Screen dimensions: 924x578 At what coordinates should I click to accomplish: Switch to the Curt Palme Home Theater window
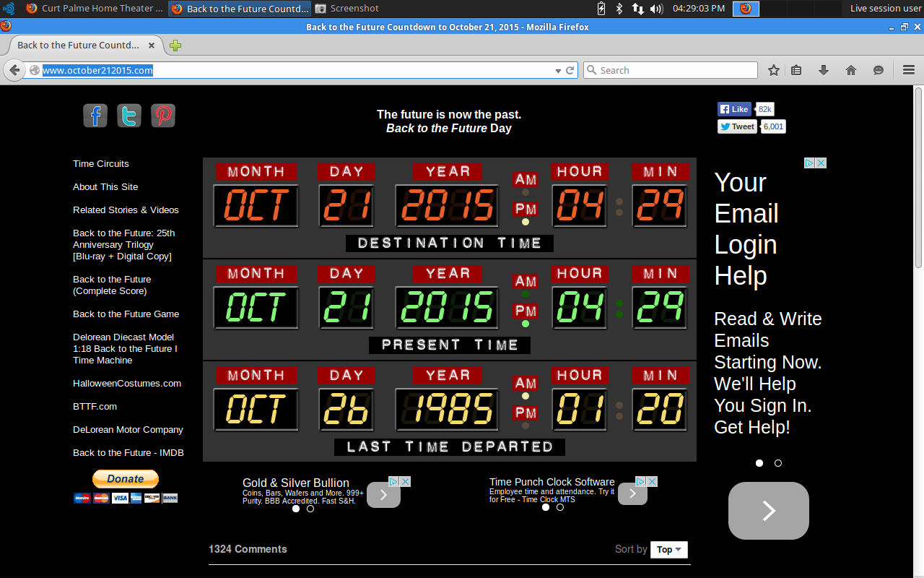(95, 9)
